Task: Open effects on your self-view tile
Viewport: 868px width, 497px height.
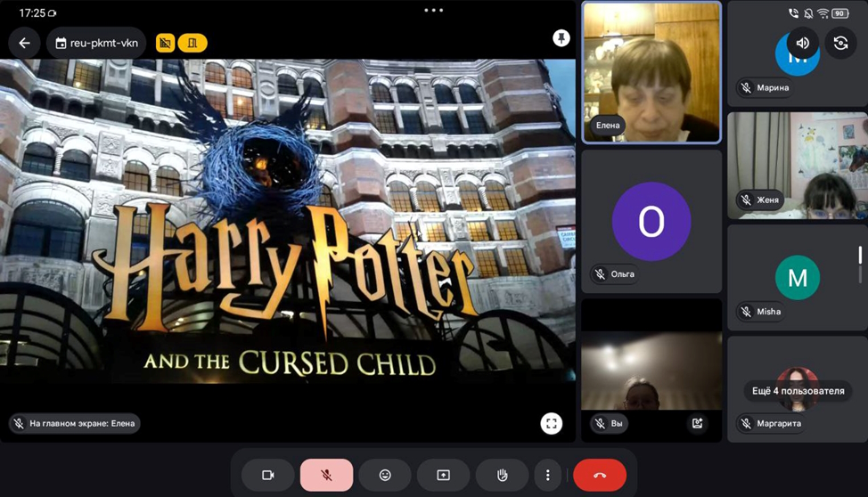Action: (697, 424)
